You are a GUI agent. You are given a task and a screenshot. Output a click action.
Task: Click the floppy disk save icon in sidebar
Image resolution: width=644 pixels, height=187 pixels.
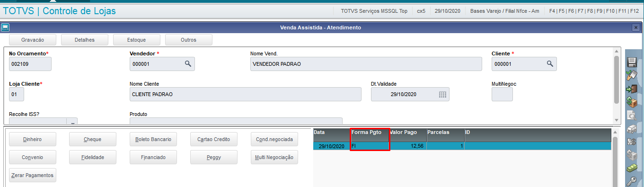tap(631, 62)
